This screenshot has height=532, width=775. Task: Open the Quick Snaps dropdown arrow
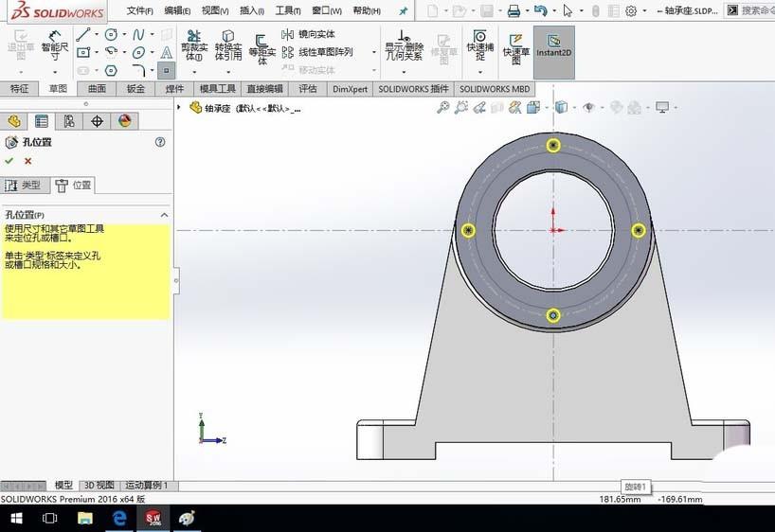point(480,72)
